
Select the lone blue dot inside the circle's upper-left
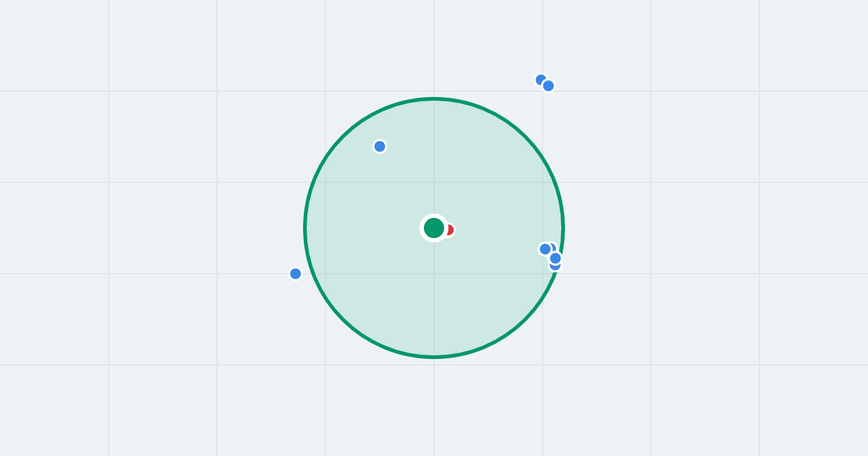380,146
